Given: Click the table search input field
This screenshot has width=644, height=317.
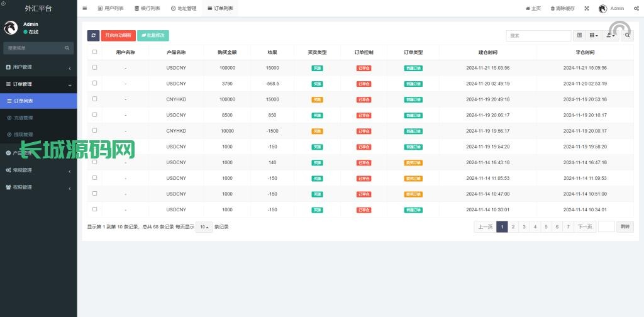Looking at the screenshot, I should [539, 36].
